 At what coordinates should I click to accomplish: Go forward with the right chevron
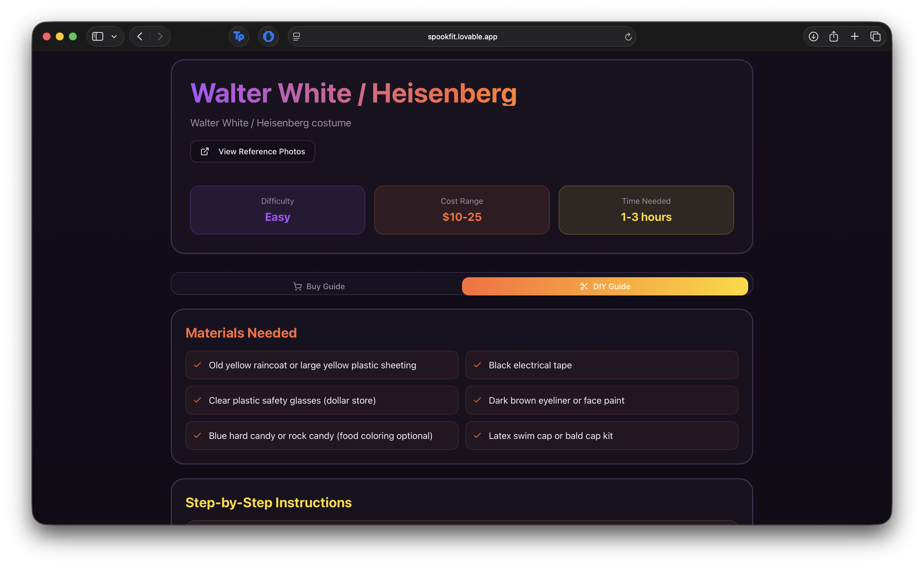coord(160,36)
